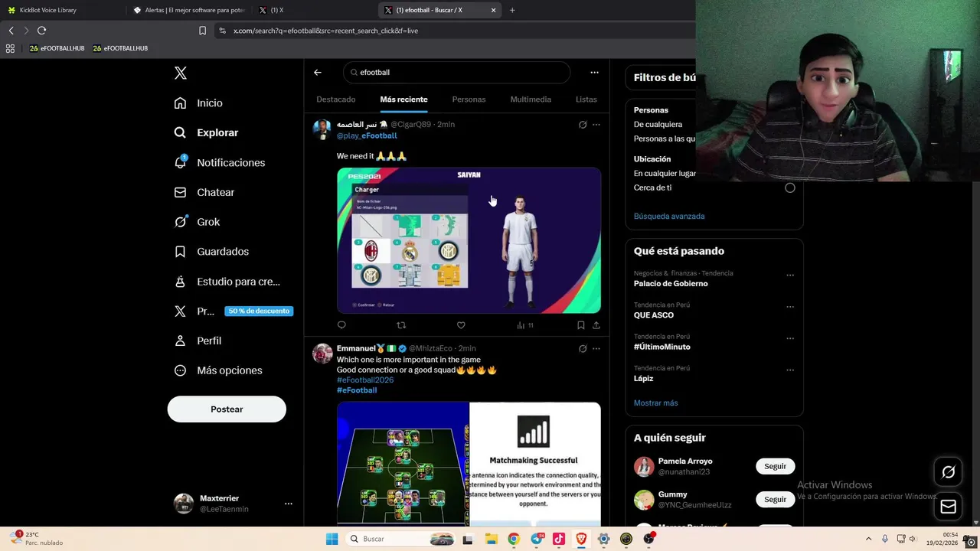Click the browser address bar URL

pyautogui.click(x=325, y=31)
